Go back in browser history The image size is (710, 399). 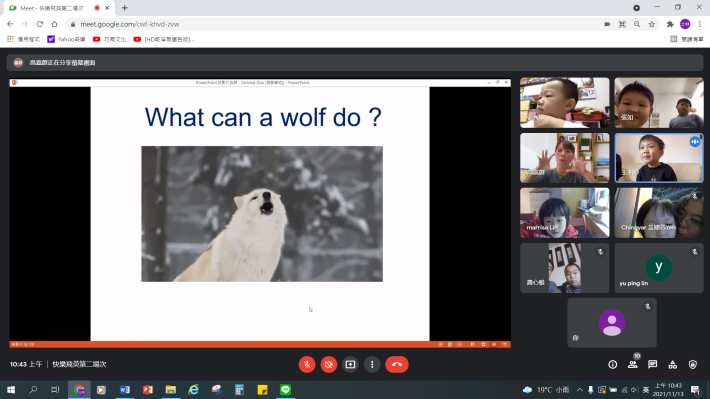[x=10, y=24]
